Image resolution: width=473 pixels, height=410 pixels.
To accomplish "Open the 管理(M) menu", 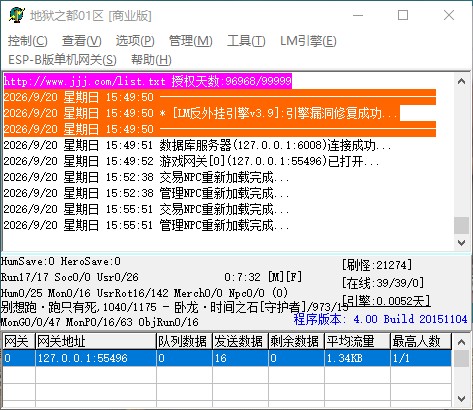I will (191, 41).
